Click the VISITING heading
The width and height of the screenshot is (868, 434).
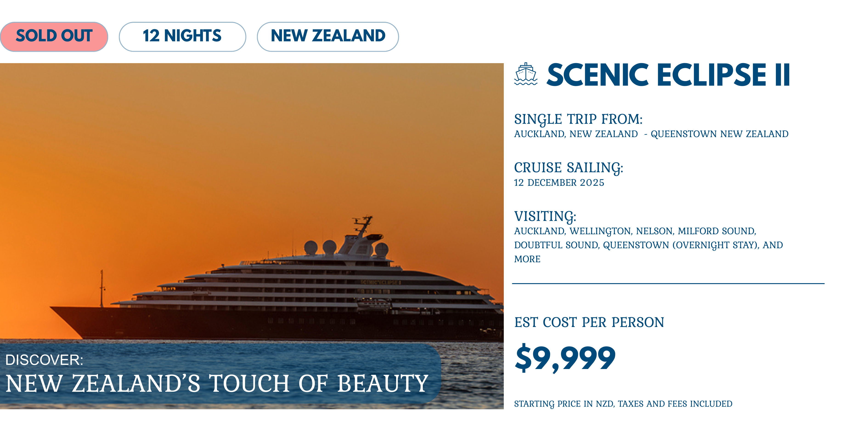(545, 216)
